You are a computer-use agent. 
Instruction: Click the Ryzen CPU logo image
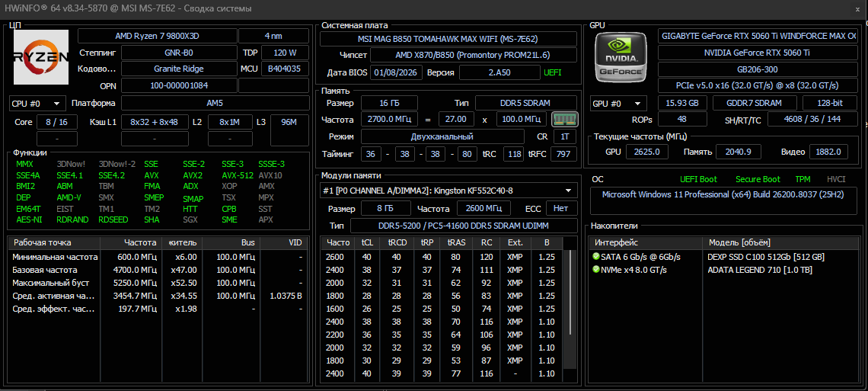pos(41,57)
